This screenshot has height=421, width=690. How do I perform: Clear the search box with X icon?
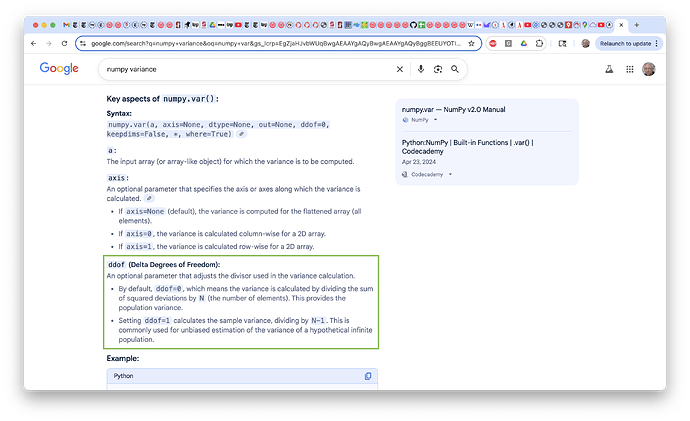tap(400, 69)
